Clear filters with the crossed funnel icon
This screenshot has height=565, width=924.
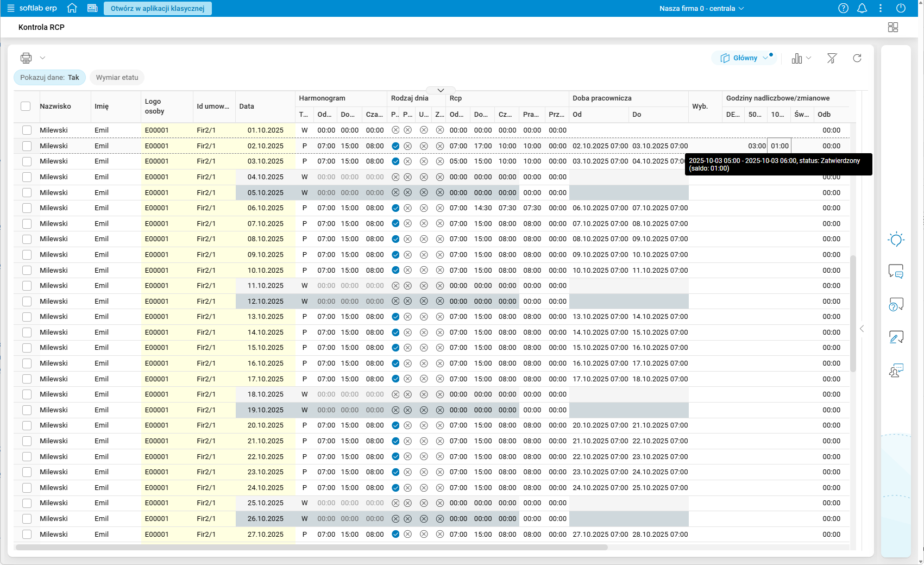832,58
